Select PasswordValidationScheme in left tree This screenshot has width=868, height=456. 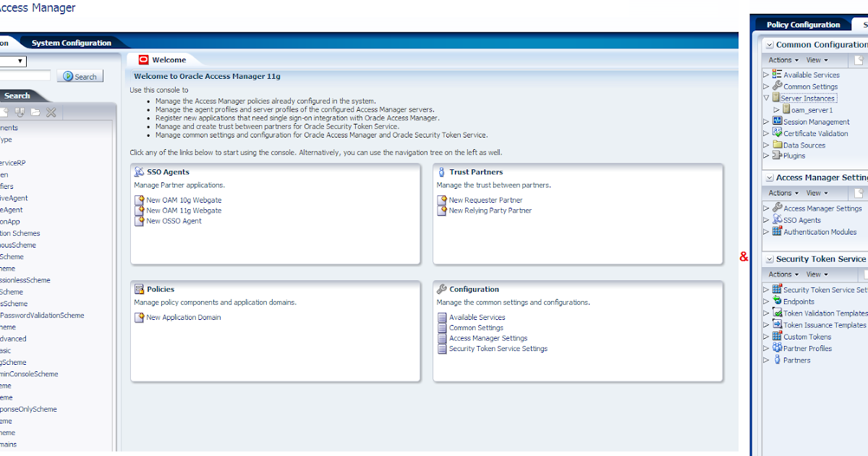[x=42, y=316]
